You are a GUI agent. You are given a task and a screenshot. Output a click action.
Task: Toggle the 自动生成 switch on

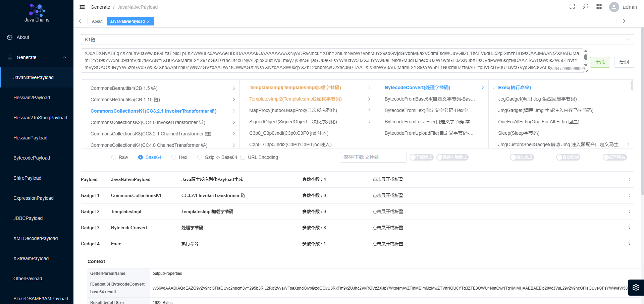[522, 157]
